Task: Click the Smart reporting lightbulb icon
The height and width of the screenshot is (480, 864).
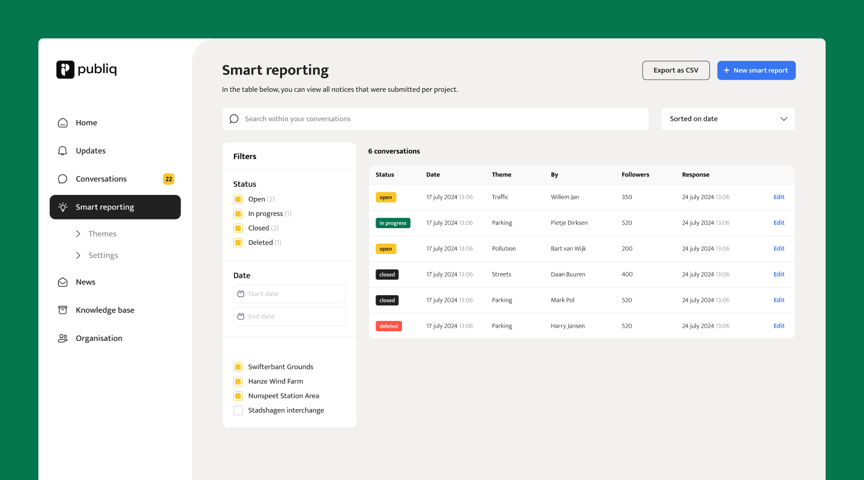Action: (x=63, y=207)
